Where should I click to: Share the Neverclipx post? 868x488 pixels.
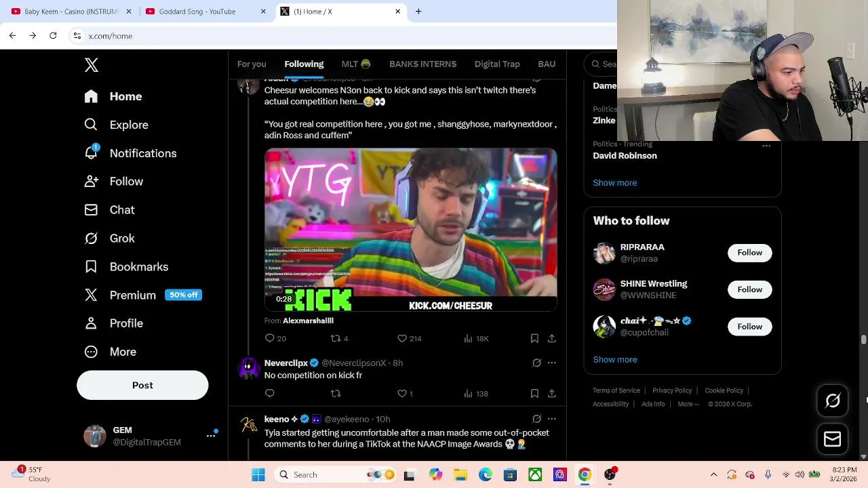pos(552,393)
